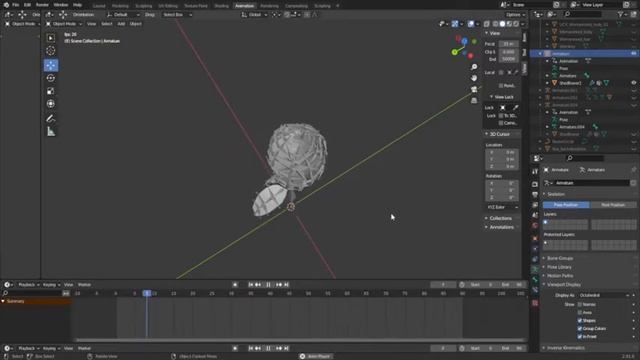This screenshot has height=360, width=640.
Task: Open the Render menu
Action: (x=42, y=5)
